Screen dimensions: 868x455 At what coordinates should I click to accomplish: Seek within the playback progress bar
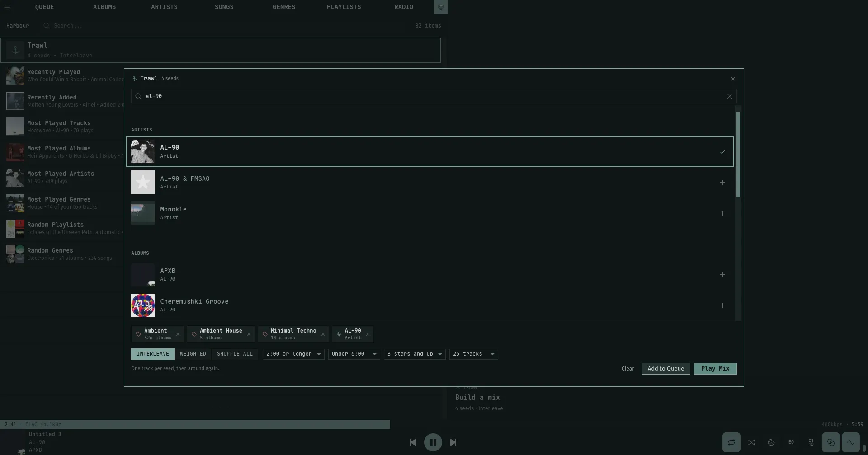point(434,425)
